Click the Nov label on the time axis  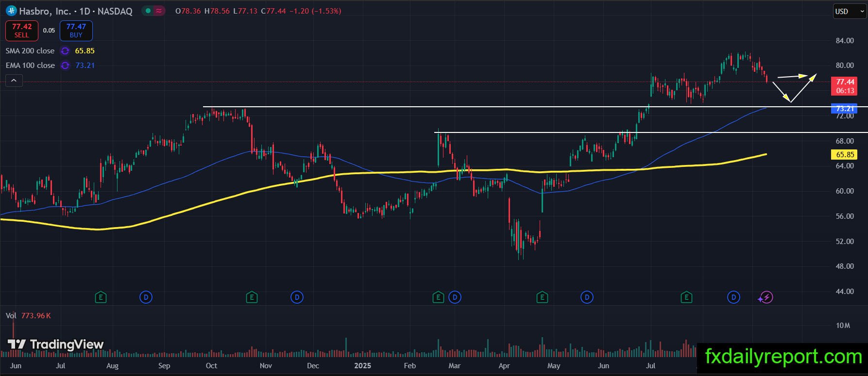[265, 366]
